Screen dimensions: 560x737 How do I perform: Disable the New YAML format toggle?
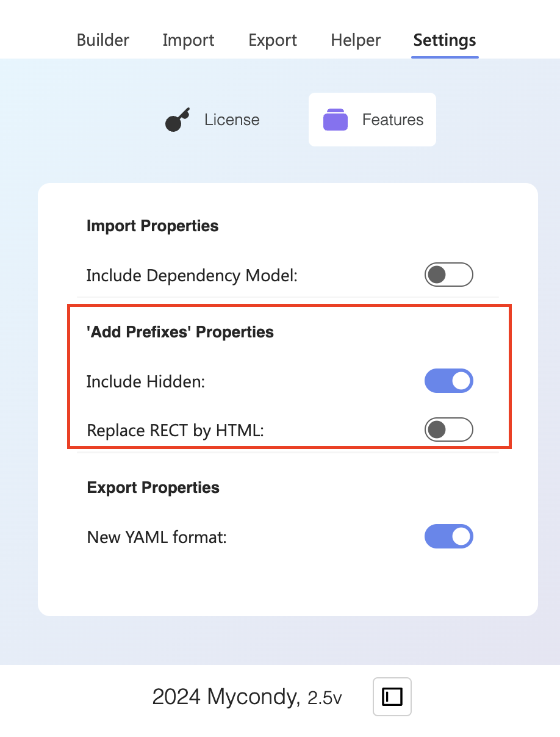point(448,537)
